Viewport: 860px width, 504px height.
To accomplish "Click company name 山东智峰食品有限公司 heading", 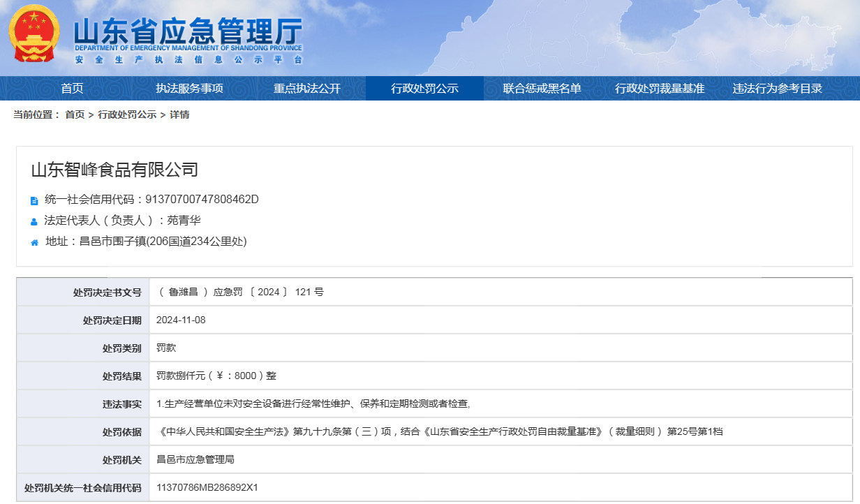I will [114, 170].
